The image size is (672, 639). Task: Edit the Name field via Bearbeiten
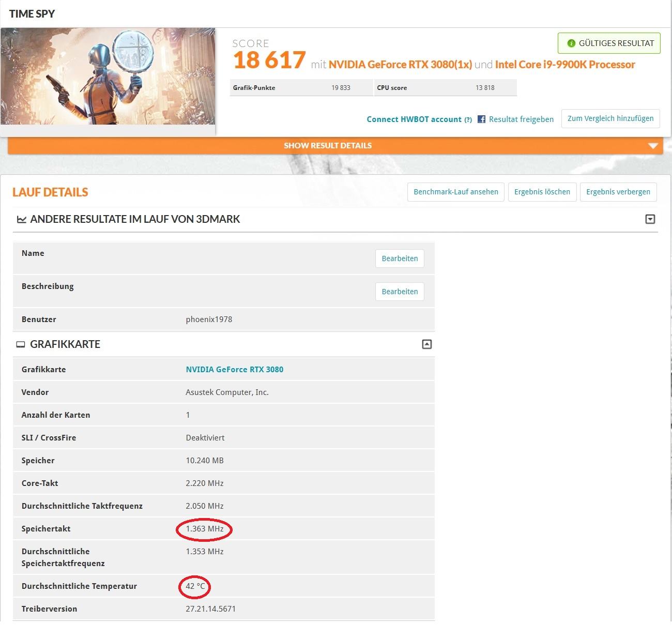click(x=400, y=258)
